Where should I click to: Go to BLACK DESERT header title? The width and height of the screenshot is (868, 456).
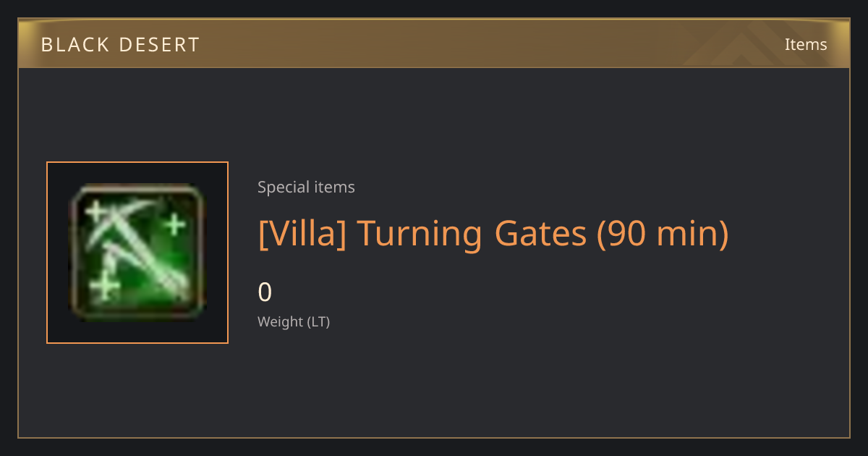[120, 45]
